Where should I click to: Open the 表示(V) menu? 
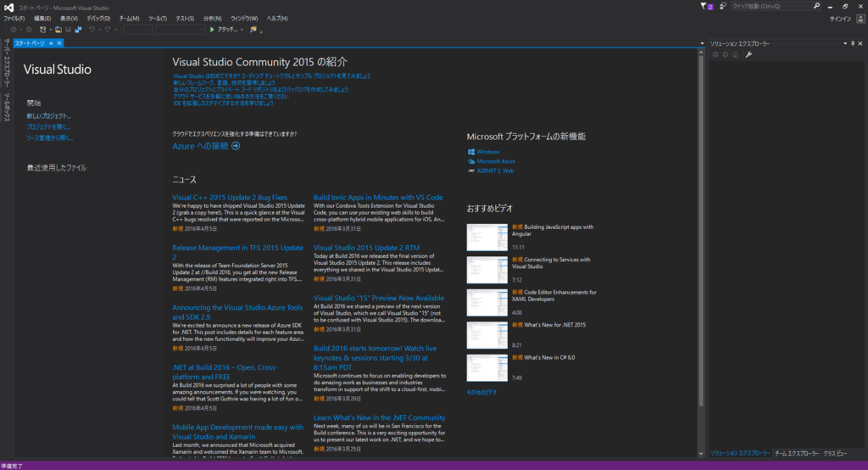click(69, 19)
